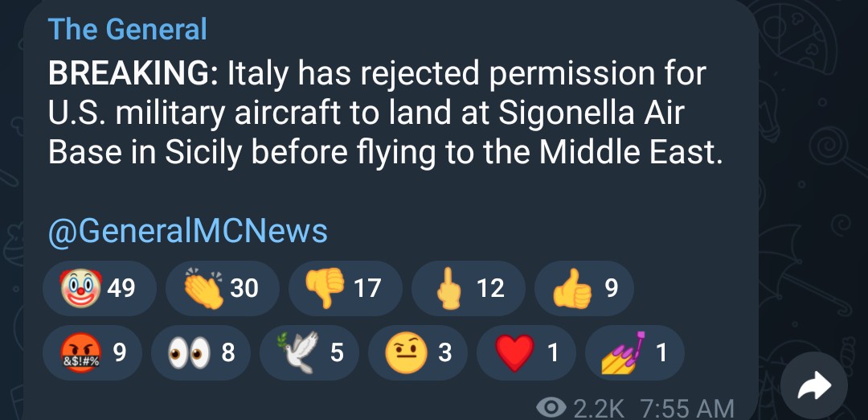
Task: Add a red heart reaction
Action: (x=526, y=352)
